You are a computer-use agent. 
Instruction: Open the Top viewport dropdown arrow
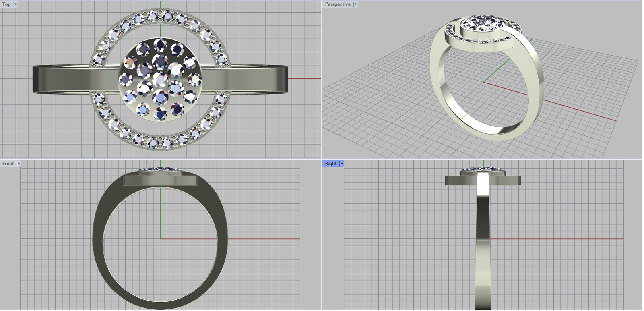16,4
